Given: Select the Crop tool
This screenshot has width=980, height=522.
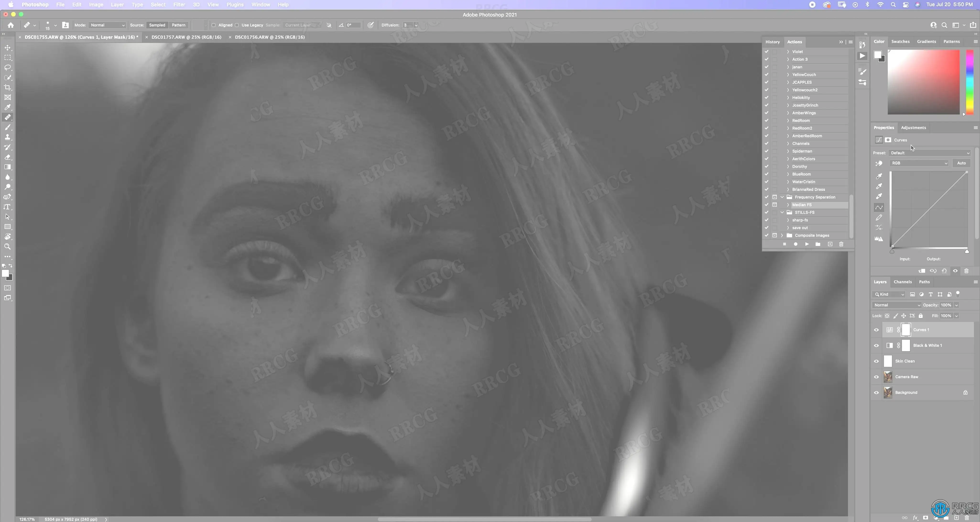Looking at the screenshot, I should pos(8,88).
